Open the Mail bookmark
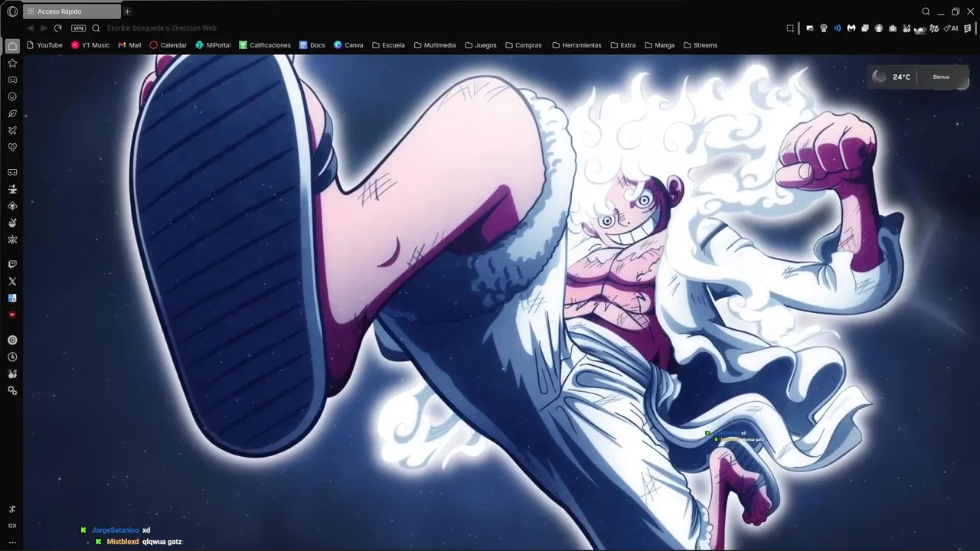 [x=129, y=45]
